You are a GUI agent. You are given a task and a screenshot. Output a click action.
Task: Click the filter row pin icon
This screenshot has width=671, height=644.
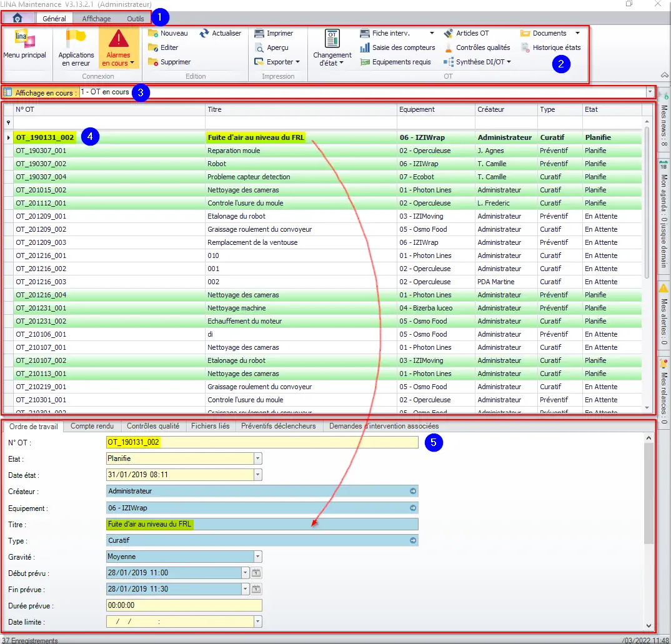coord(8,123)
